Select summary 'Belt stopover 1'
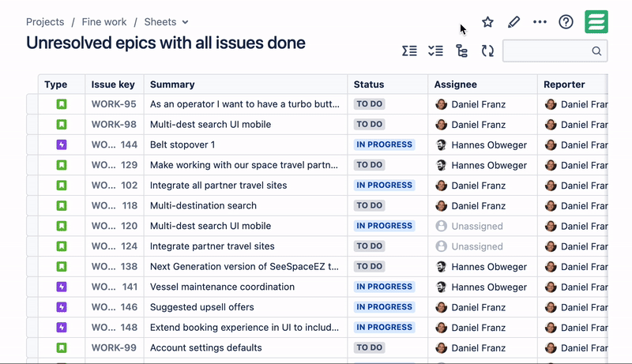The height and width of the screenshot is (364, 632). [x=182, y=144]
